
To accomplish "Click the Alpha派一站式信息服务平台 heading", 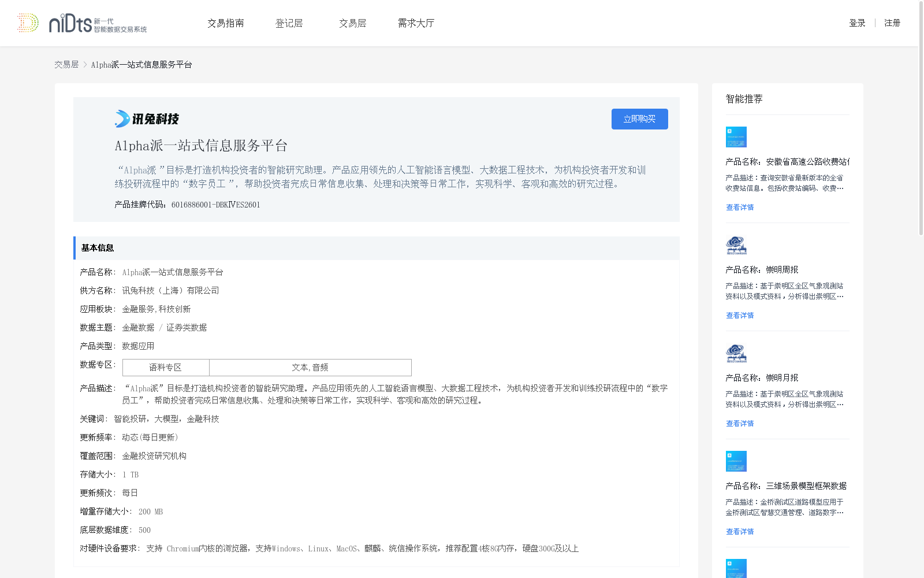I will (201, 146).
